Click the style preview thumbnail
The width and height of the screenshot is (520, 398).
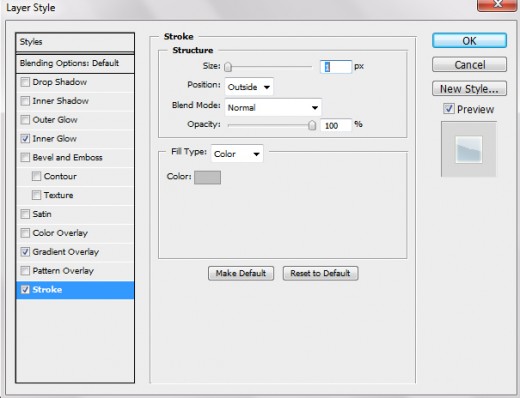click(x=469, y=149)
